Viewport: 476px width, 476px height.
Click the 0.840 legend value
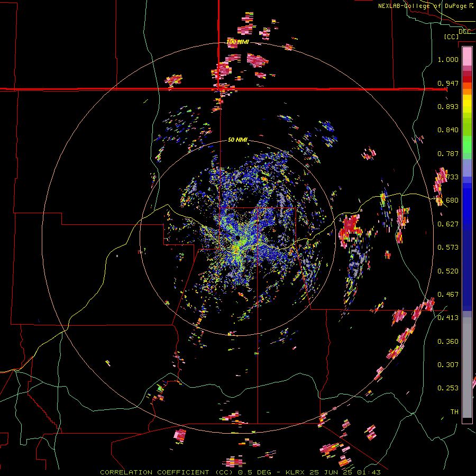coord(448,130)
